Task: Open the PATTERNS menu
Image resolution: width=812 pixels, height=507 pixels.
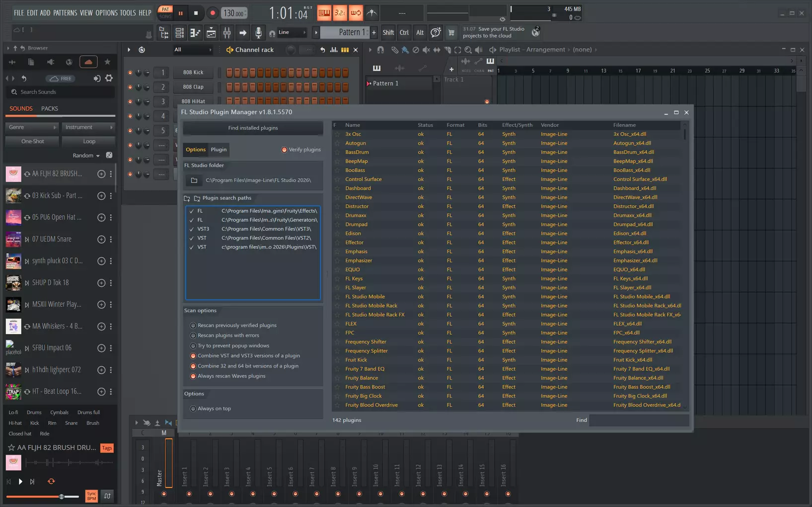Action: [x=65, y=13]
